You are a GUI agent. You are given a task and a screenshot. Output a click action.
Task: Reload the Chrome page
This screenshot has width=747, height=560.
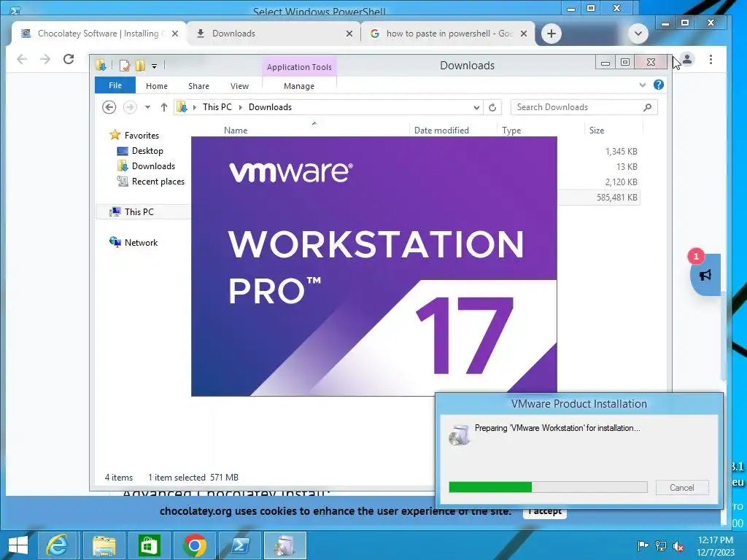69,59
